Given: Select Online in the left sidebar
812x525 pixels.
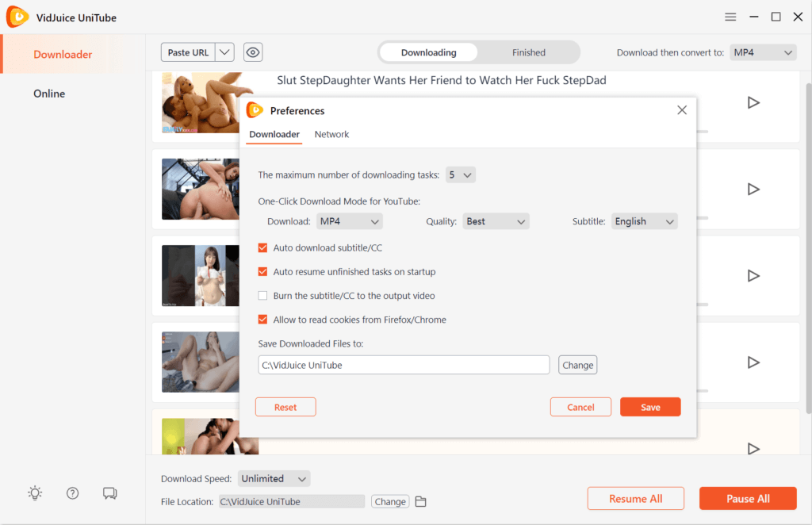Looking at the screenshot, I should coord(49,94).
